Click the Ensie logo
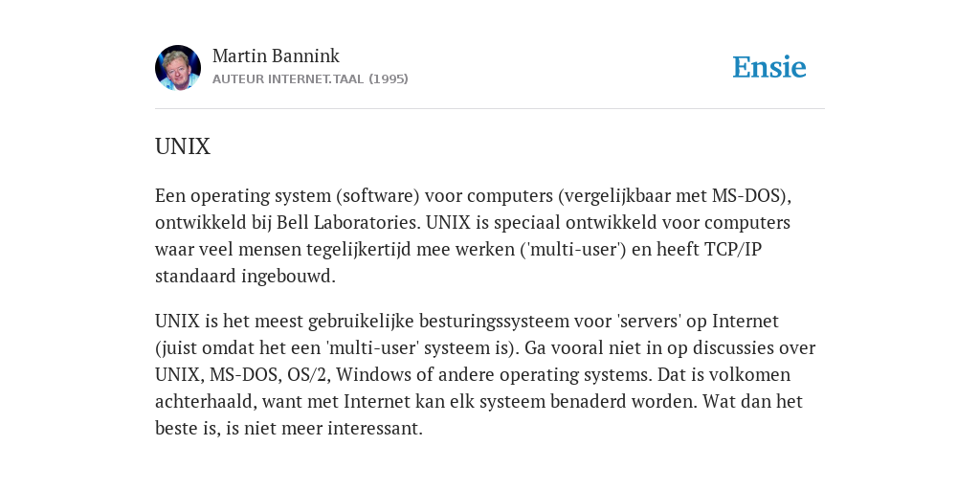Viewport: 980px width, 490px height. (x=769, y=67)
